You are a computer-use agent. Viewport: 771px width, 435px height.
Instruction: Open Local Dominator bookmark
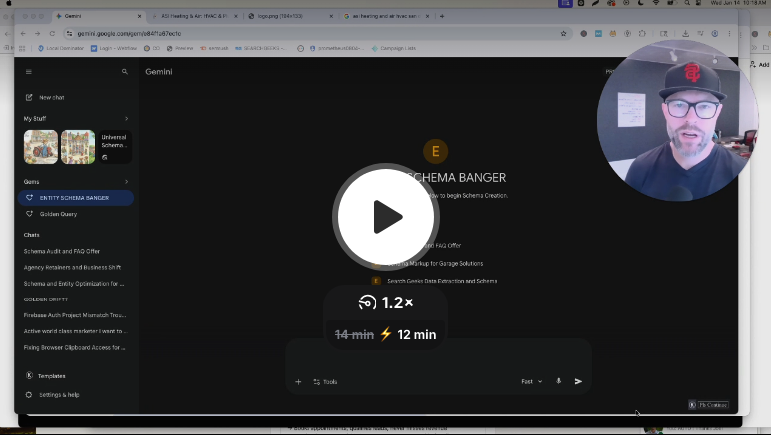(x=61, y=48)
